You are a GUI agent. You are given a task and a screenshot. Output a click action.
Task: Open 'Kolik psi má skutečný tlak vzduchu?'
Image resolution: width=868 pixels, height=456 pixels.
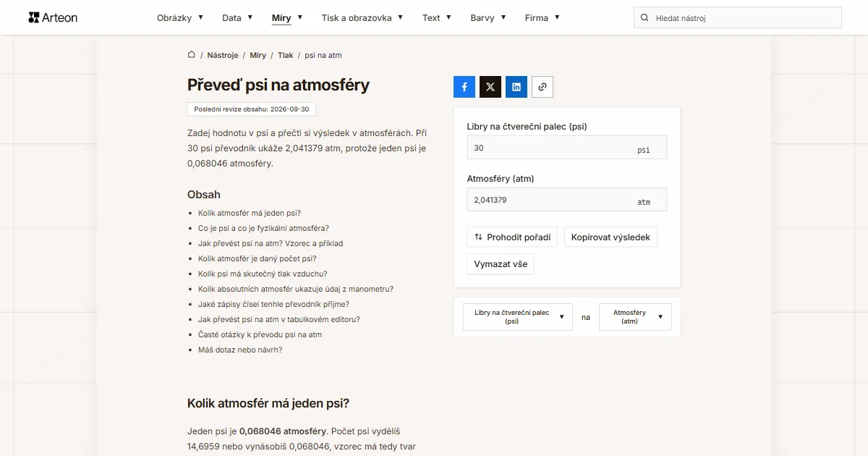(x=263, y=274)
